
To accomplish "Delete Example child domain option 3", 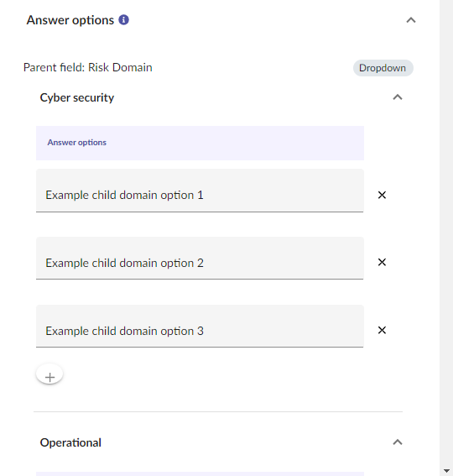I will click(382, 330).
